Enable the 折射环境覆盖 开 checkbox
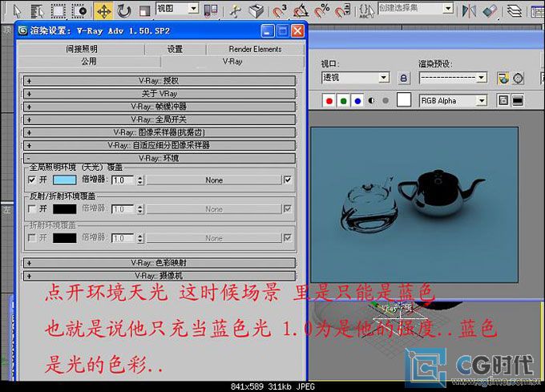Screen dimensions: 545x392 click(32, 238)
